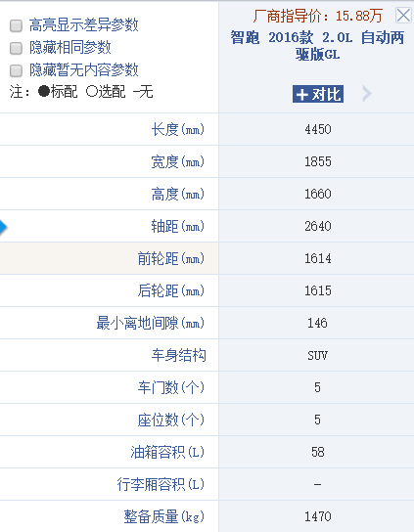Click the 行李厢容积(L) parameter label
The width and height of the screenshot is (414, 532).
click(x=161, y=484)
